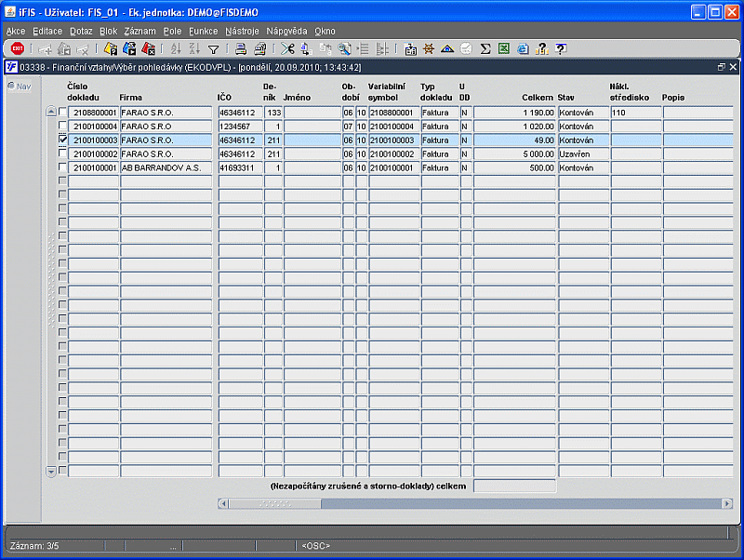Open the Dotaz menu

click(x=81, y=32)
